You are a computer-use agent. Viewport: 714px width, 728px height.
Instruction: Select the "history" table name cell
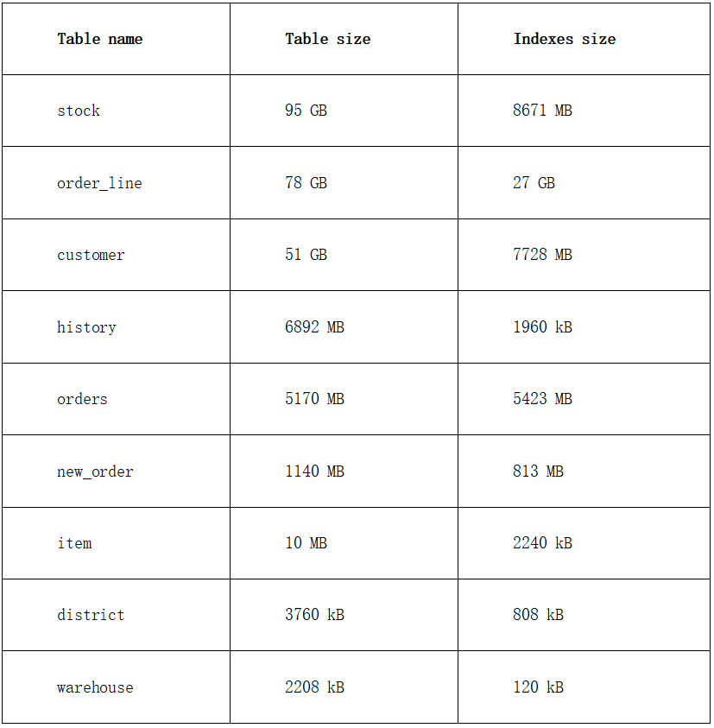tap(86, 327)
